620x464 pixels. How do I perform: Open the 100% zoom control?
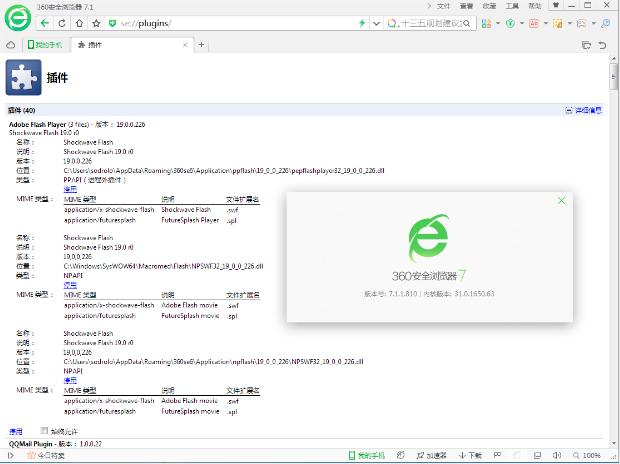(x=587, y=456)
